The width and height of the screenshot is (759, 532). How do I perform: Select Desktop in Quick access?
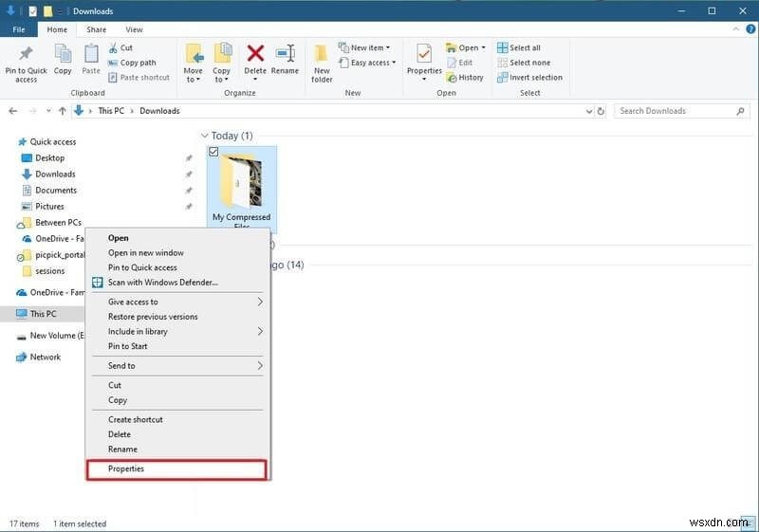point(50,158)
